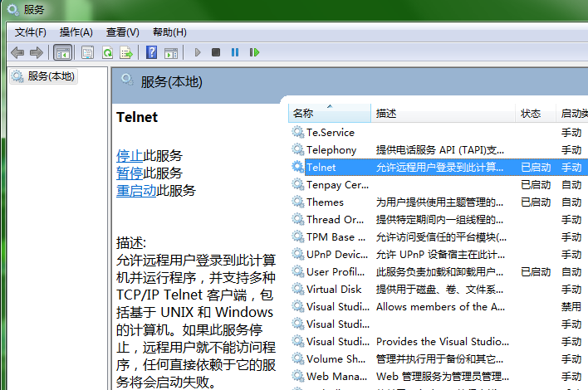Click the gear icon beside Telephony row
The height and width of the screenshot is (390, 588).
click(x=298, y=150)
